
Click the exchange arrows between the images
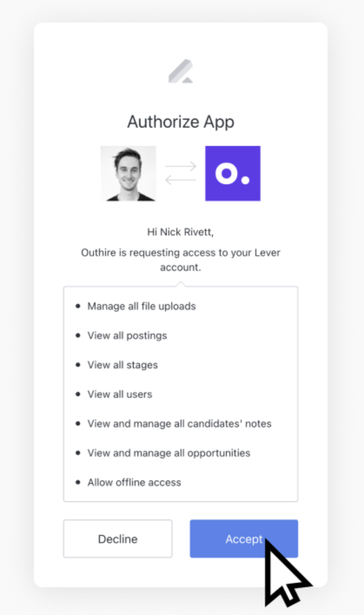tap(181, 173)
